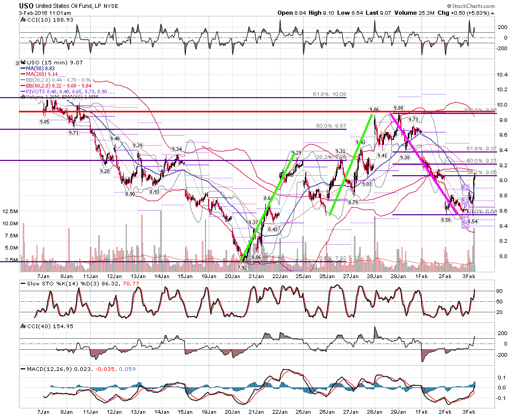The image size is (515, 420).
Task: Click the PIVOTS legend entry
Action: [x=64, y=92]
